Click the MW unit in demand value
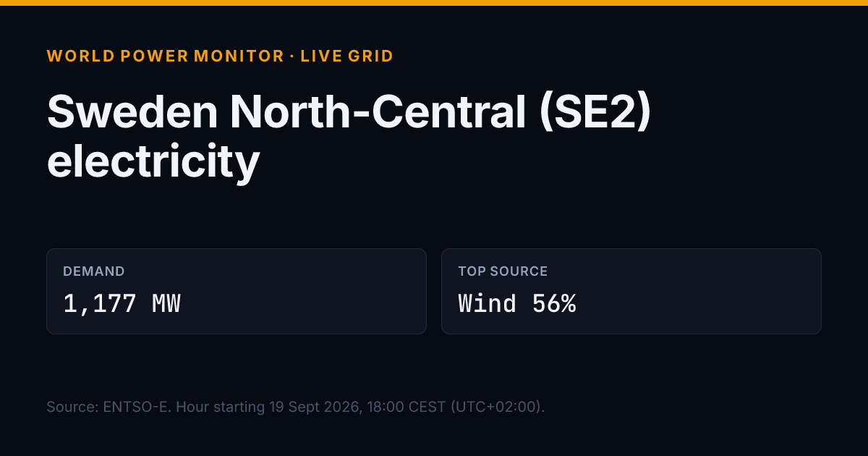 pos(166,304)
